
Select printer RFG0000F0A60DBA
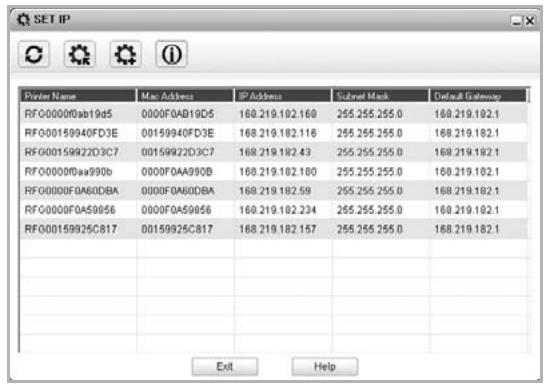tap(72, 191)
